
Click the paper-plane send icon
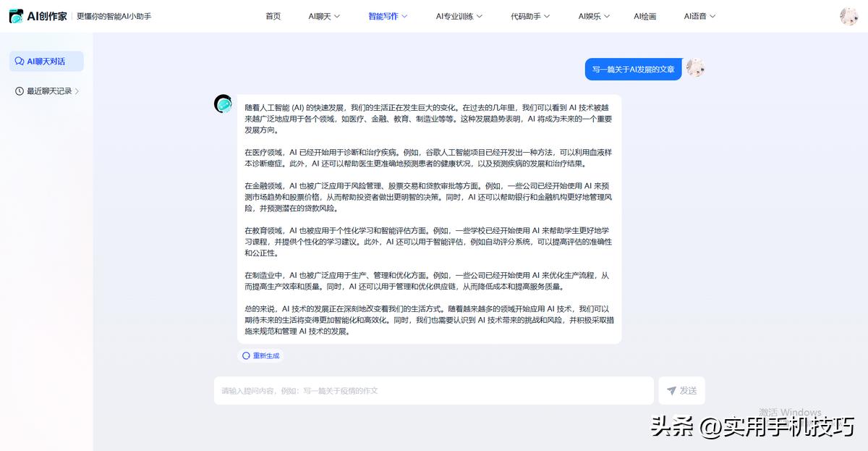tap(672, 390)
